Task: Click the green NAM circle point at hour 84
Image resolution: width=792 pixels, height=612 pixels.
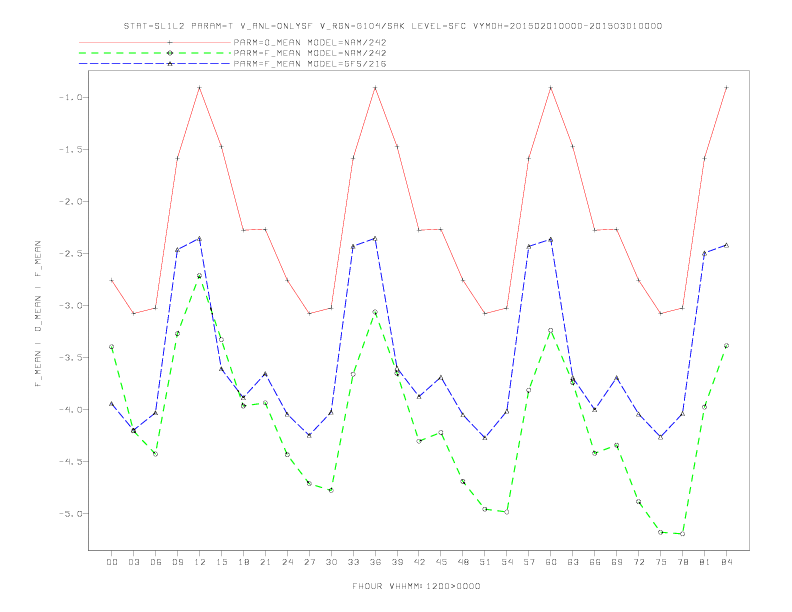Action: point(726,346)
